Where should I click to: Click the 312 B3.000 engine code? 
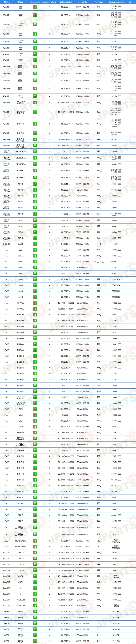(116, 60)
